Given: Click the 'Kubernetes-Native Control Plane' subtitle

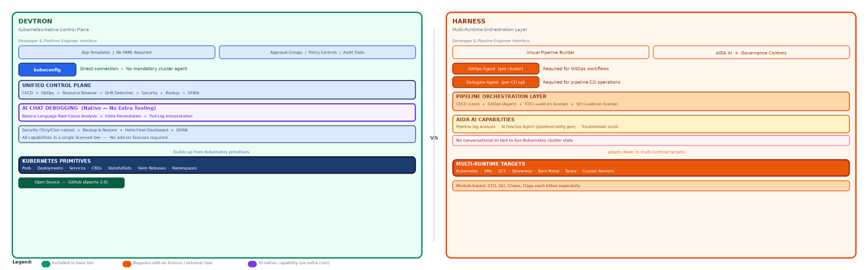Looking at the screenshot, I should coord(54,30).
